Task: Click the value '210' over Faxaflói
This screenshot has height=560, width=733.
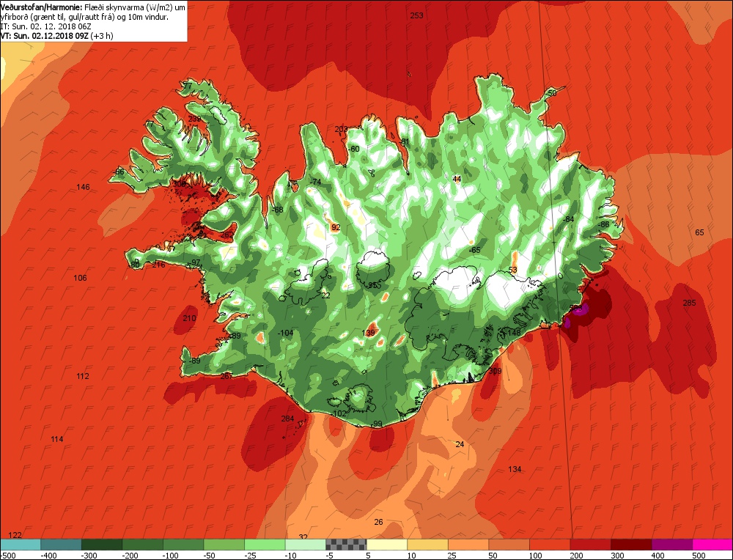Action: (x=189, y=318)
